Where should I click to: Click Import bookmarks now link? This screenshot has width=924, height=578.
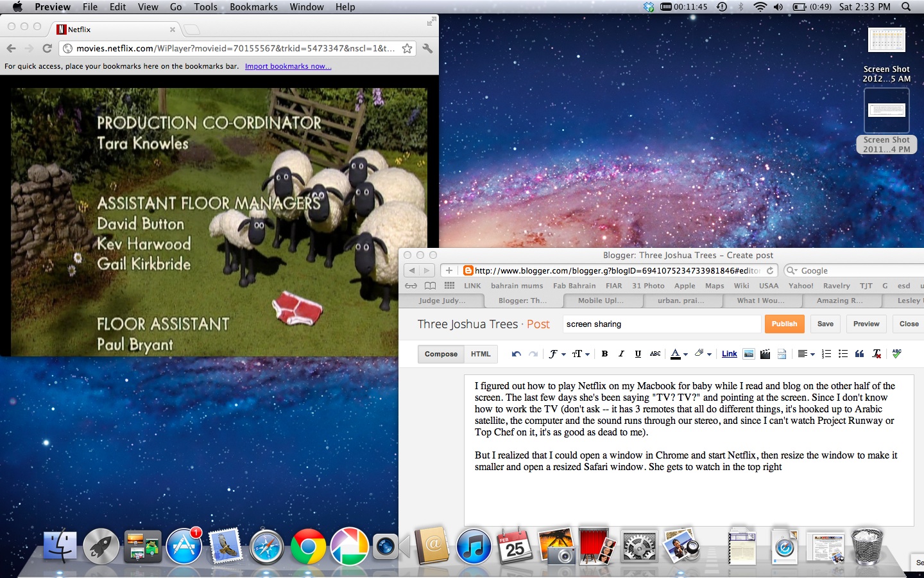click(x=288, y=66)
